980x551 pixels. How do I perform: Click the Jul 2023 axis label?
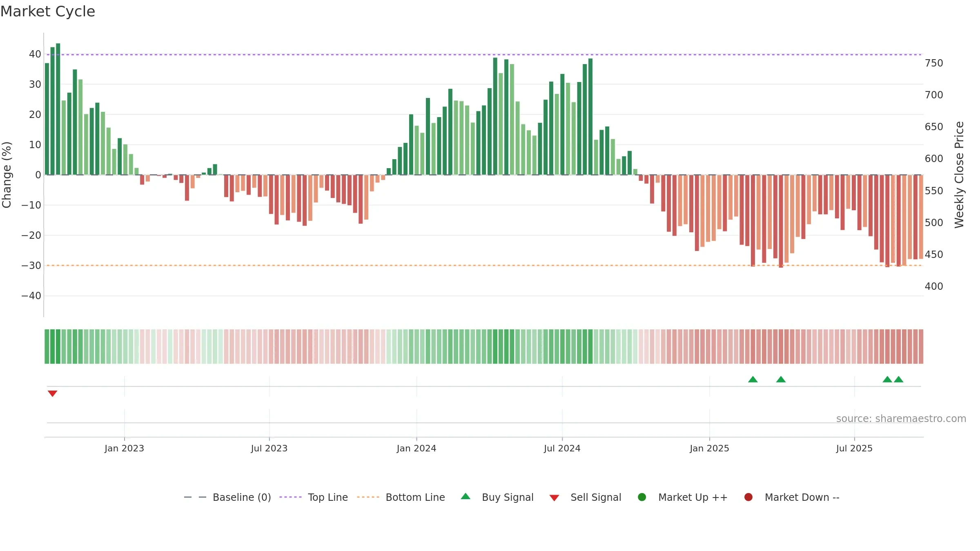point(269,448)
